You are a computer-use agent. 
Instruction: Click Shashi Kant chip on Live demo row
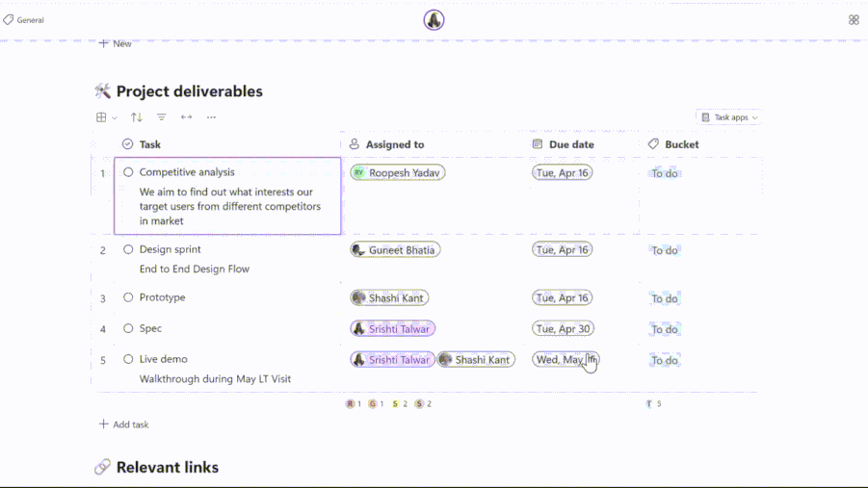476,360
